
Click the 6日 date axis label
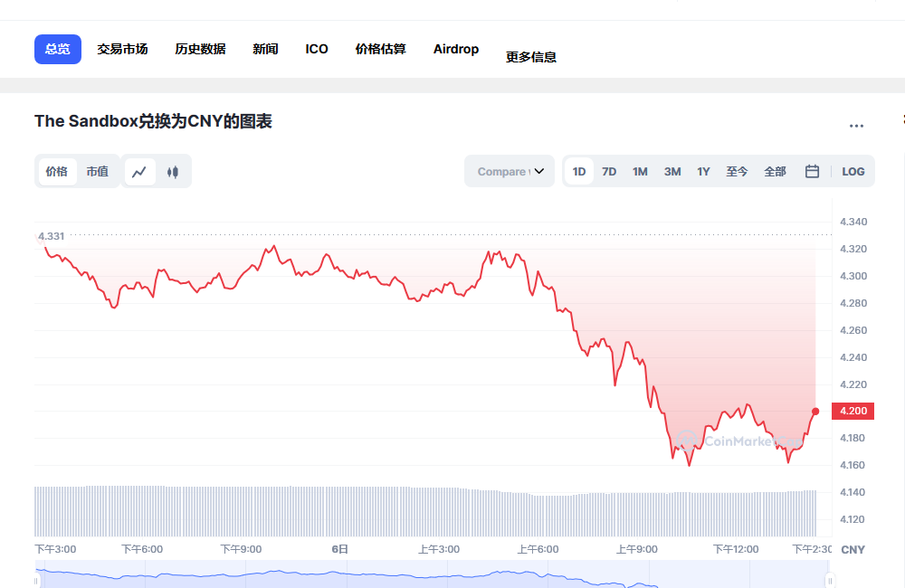tap(340, 549)
